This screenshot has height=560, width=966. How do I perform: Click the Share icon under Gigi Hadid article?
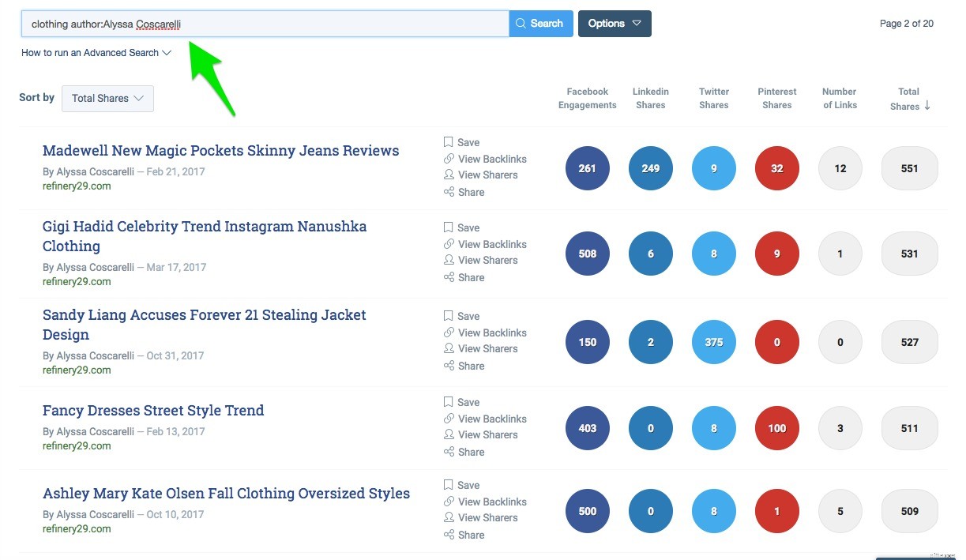469,277
